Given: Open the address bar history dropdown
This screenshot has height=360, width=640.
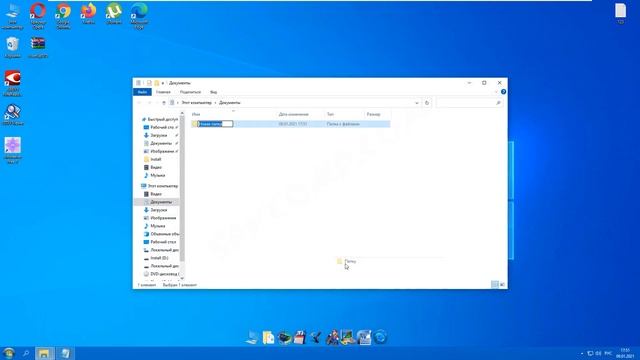Looking at the screenshot, I should click(x=417, y=103).
